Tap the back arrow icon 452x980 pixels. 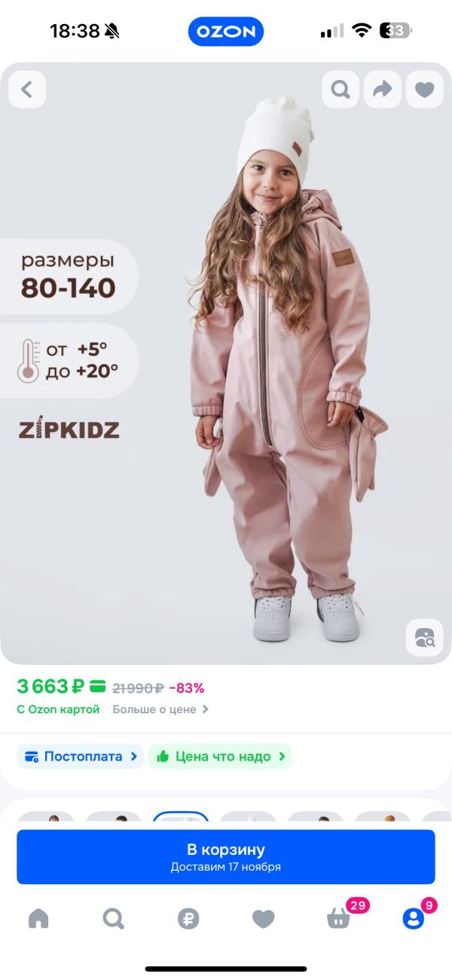point(27,90)
